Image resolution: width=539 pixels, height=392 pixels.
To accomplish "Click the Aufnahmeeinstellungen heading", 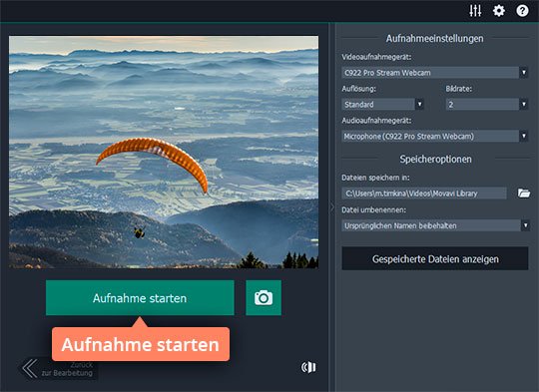I will (x=434, y=38).
